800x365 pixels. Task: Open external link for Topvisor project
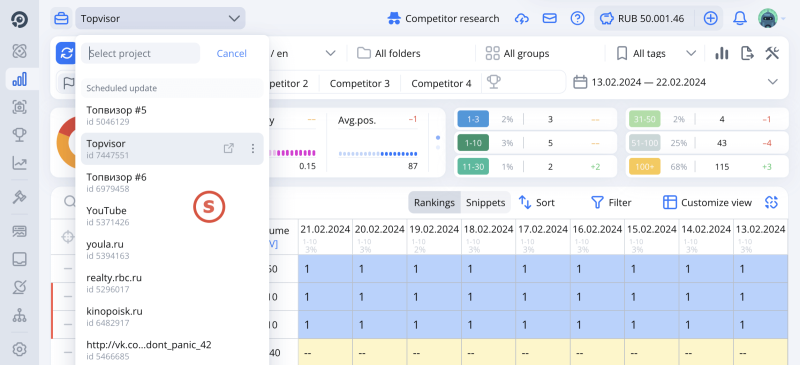tap(229, 149)
